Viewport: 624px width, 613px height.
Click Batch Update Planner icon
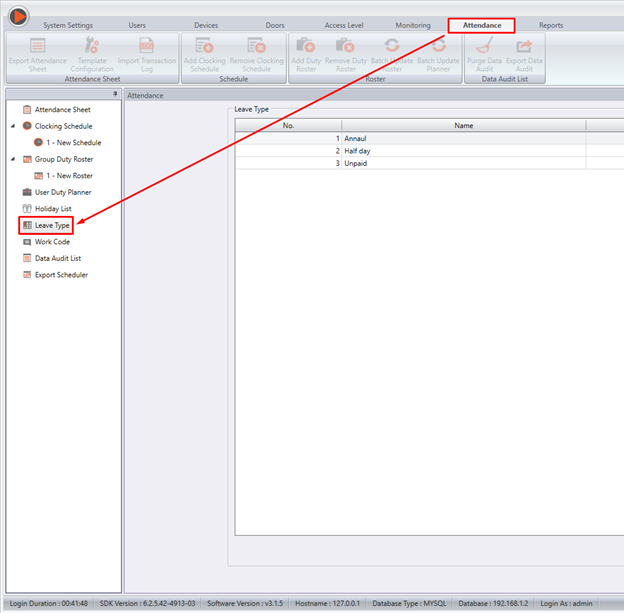[x=438, y=45]
